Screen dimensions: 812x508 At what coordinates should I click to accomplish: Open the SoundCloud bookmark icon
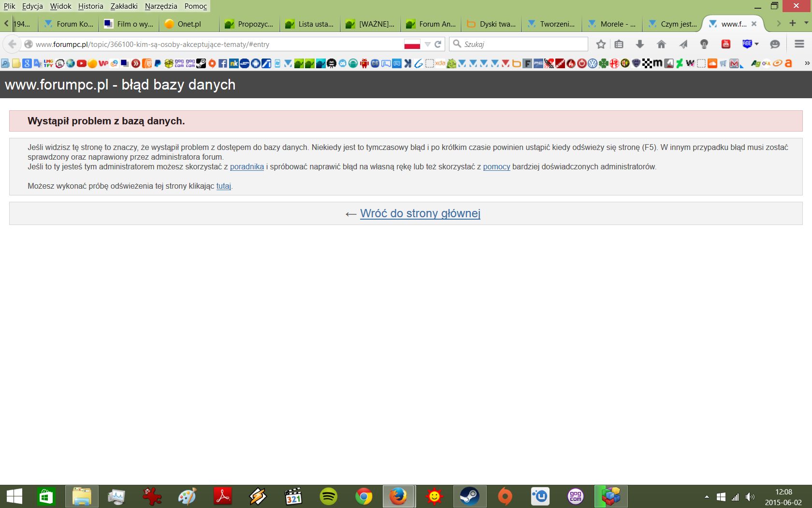click(712, 63)
